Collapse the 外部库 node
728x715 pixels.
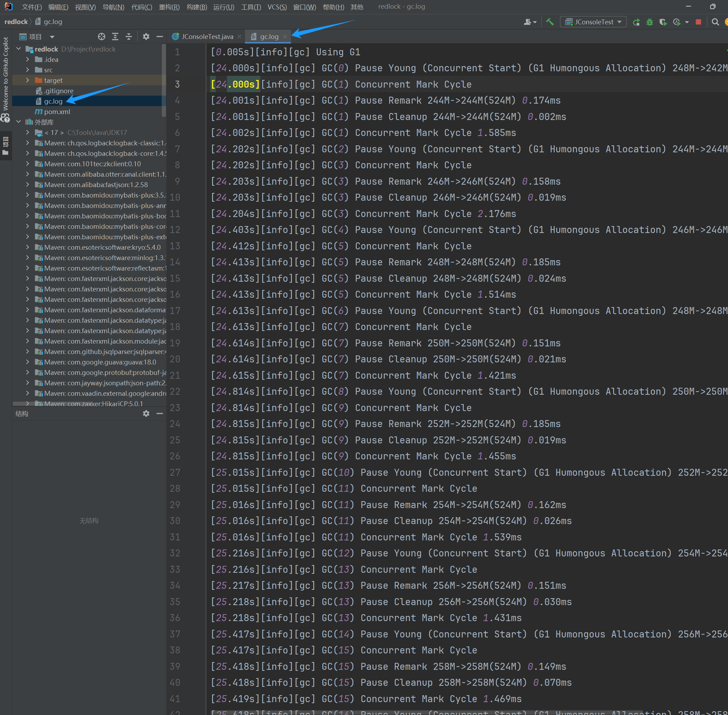click(19, 122)
